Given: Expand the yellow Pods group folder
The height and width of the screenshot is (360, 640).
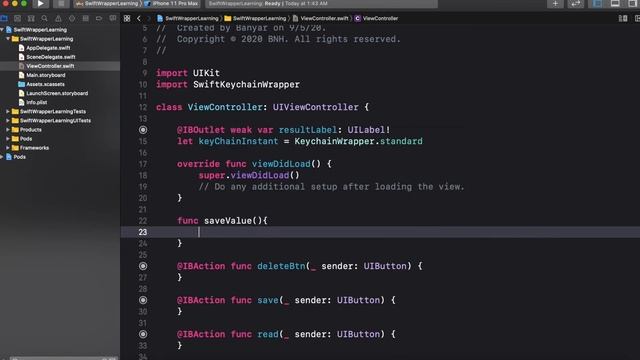Looking at the screenshot, I should point(8,139).
